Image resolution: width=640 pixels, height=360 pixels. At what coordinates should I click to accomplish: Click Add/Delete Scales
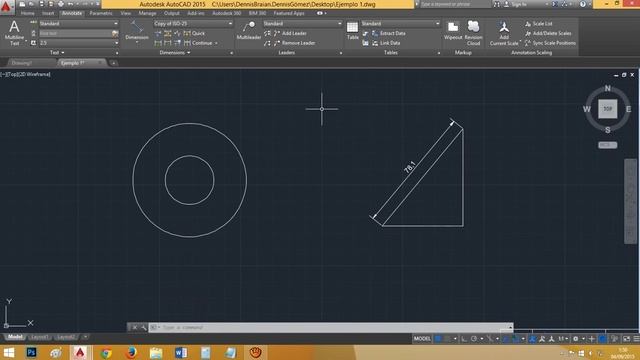pos(548,33)
